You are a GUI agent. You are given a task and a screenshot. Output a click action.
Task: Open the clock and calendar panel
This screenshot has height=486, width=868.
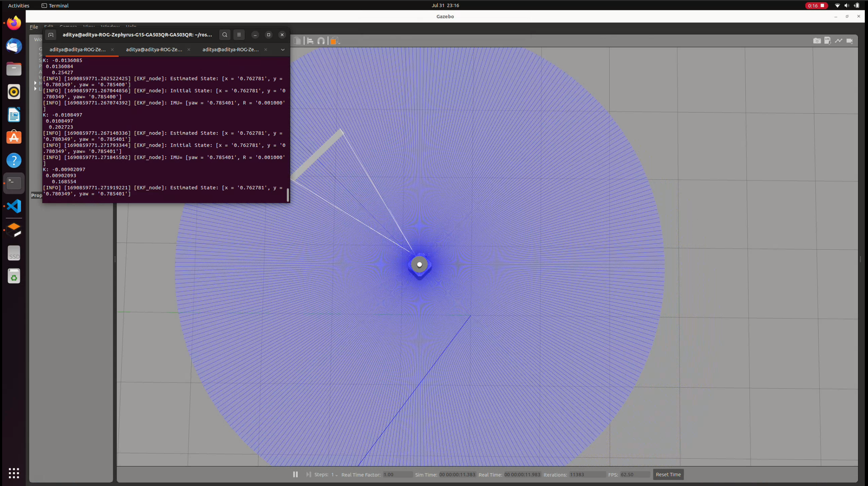pos(445,5)
